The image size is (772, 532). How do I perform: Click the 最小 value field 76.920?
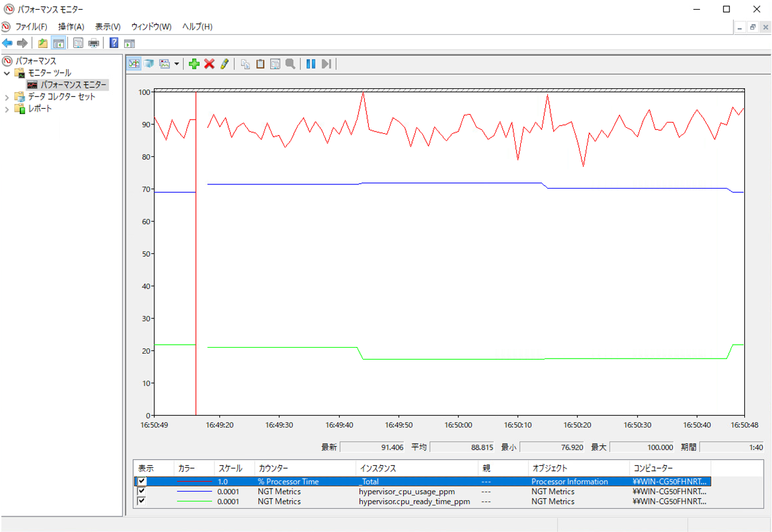pos(552,447)
